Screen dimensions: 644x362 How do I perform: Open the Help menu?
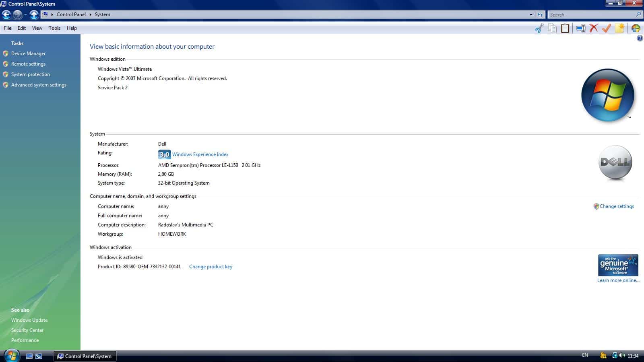point(72,28)
